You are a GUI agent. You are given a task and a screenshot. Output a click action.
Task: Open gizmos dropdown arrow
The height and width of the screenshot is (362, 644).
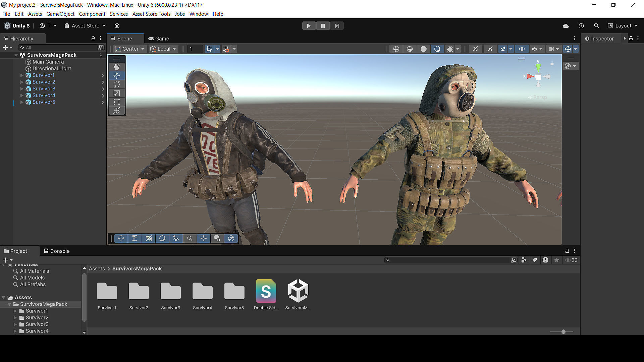click(576, 49)
